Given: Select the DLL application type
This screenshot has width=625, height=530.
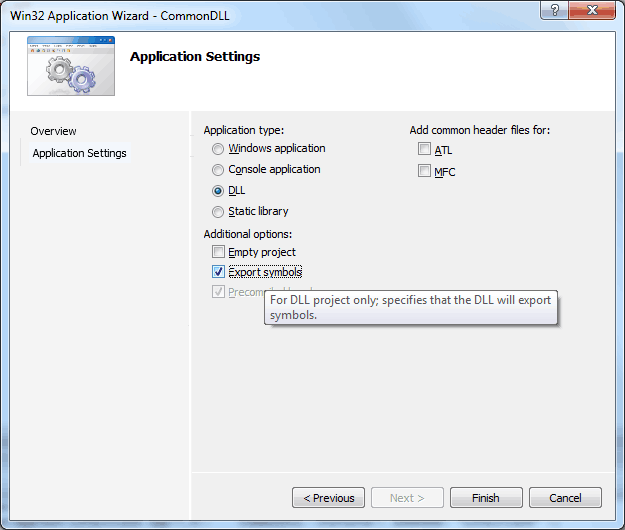Looking at the screenshot, I should click(218, 191).
